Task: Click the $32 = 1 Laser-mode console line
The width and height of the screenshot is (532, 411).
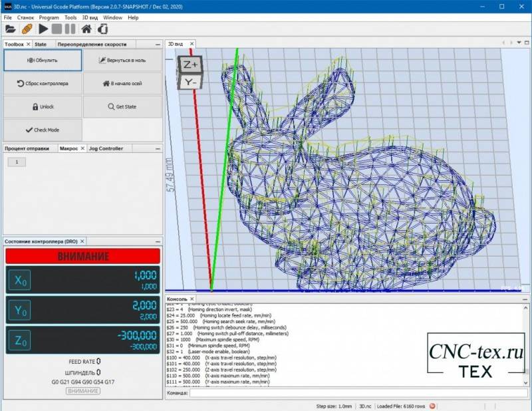Action: (208, 352)
